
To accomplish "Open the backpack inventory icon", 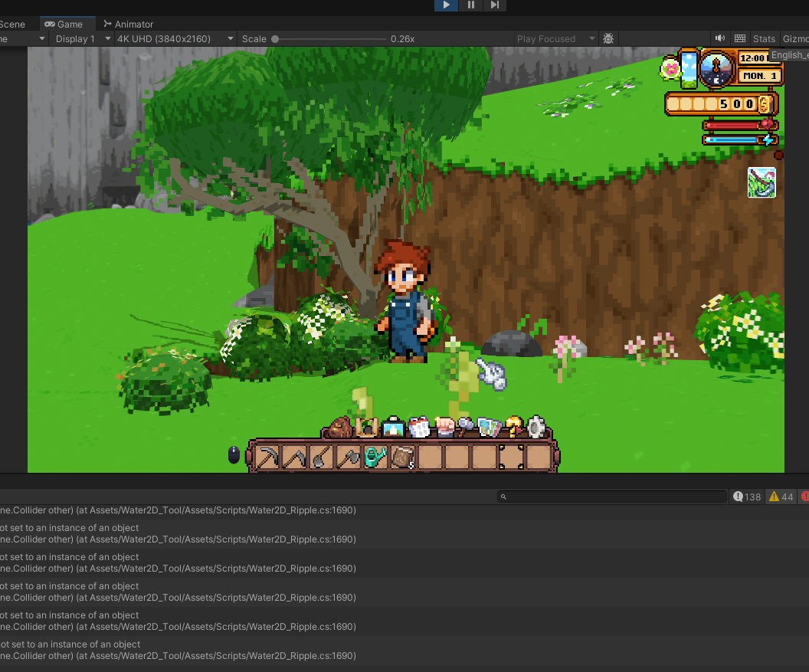I will point(339,426).
